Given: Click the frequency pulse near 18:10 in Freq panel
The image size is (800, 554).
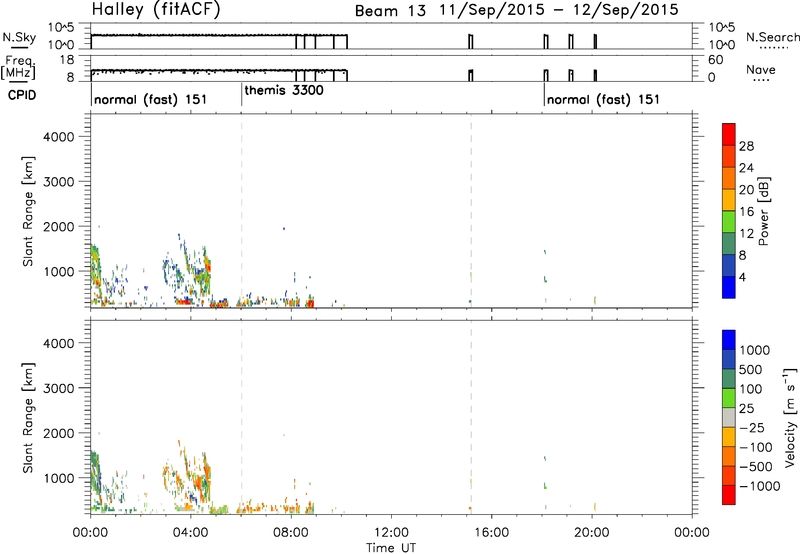Looking at the screenshot, I should [546, 75].
